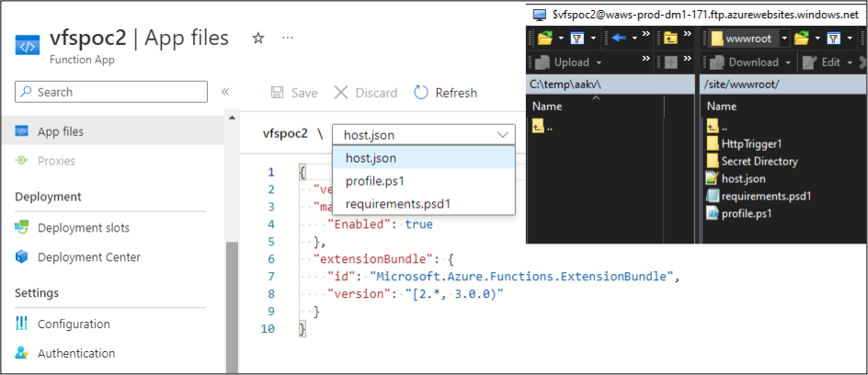868x375 pixels.
Task: Expand arrow next to local open-directory icon
Action: coord(560,39)
